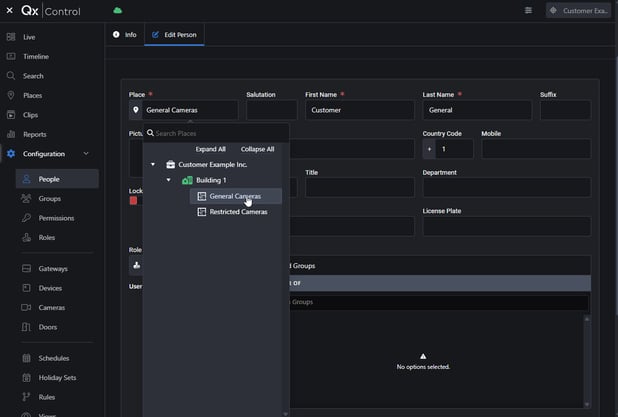The height and width of the screenshot is (417, 618).
Task: Open Gateways icon in sidebar
Action: pyautogui.click(x=26, y=268)
